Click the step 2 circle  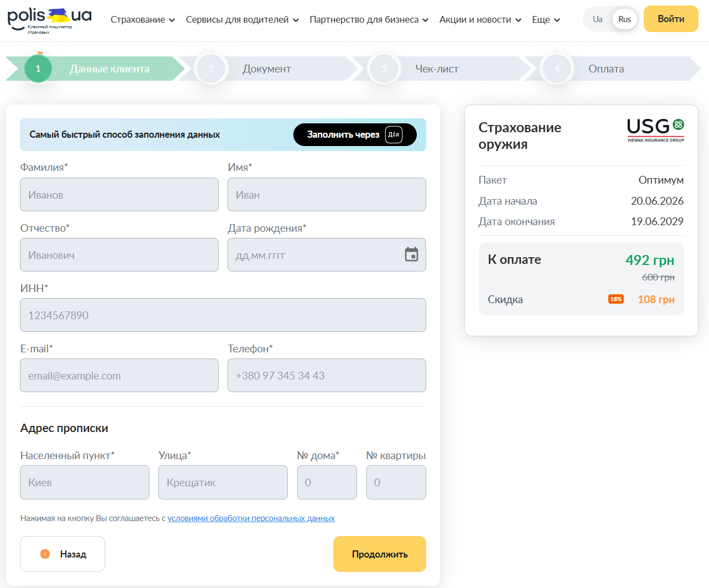(211, 69)
